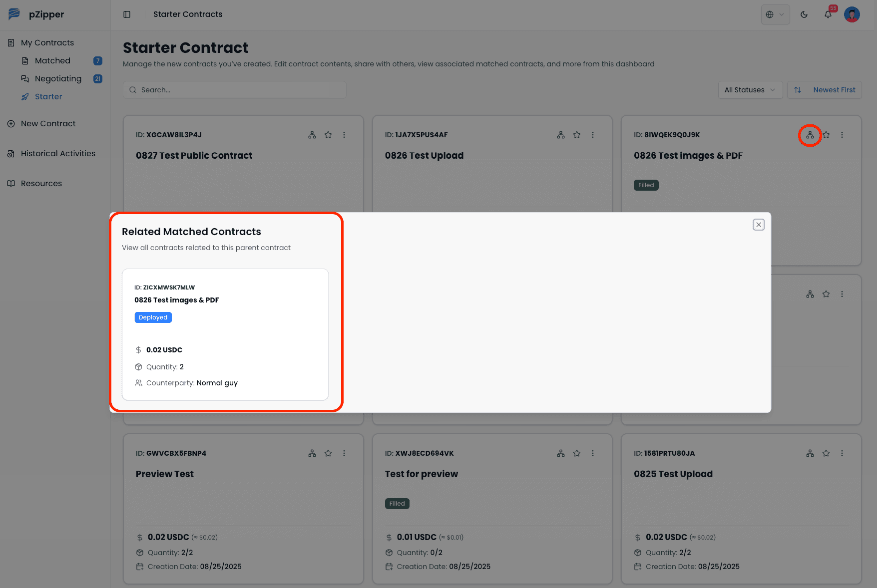Click inside the Search field
This screenshot has height=588, width=877.
click(x=234, y=90)
